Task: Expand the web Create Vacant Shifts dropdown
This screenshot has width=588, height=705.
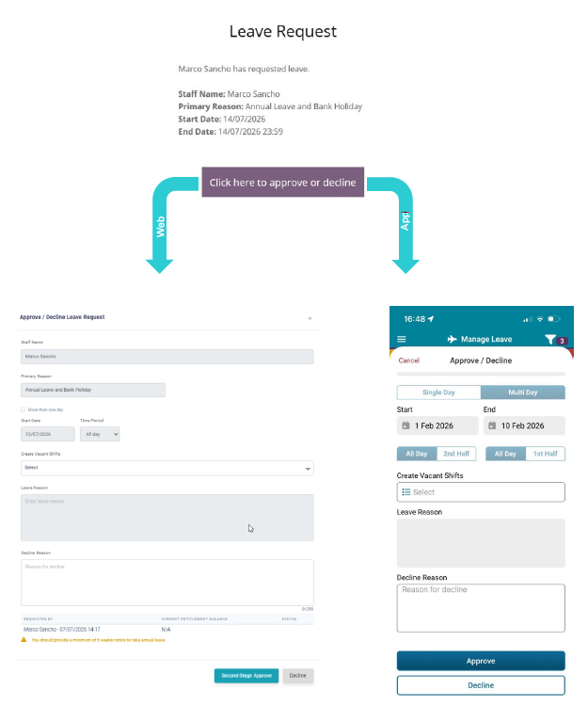Action: [x=167, y=468]
